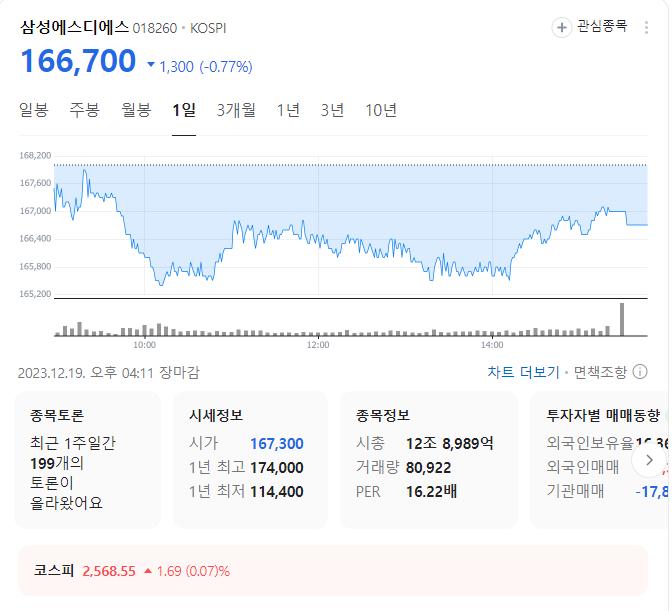
Task: Open the 차트 더보기 link
Action: (523, 372)
